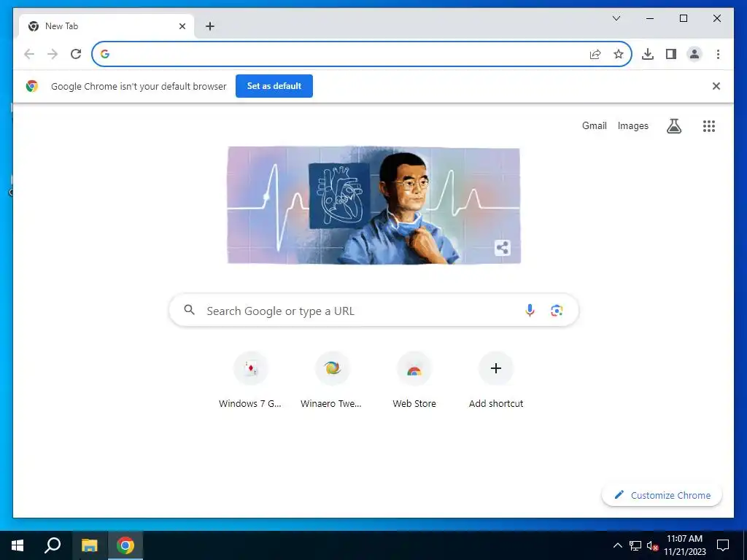Viewport: 747px width, 560px height.
Task: Open File Explorer from the taskbar
Action: [x=89, y=545]
